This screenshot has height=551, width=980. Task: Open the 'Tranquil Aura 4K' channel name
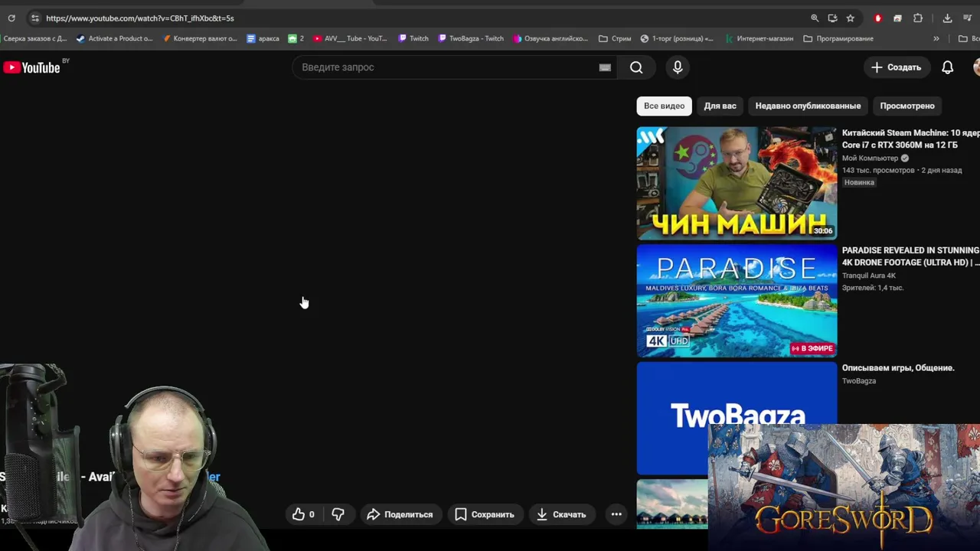[869, 275]
